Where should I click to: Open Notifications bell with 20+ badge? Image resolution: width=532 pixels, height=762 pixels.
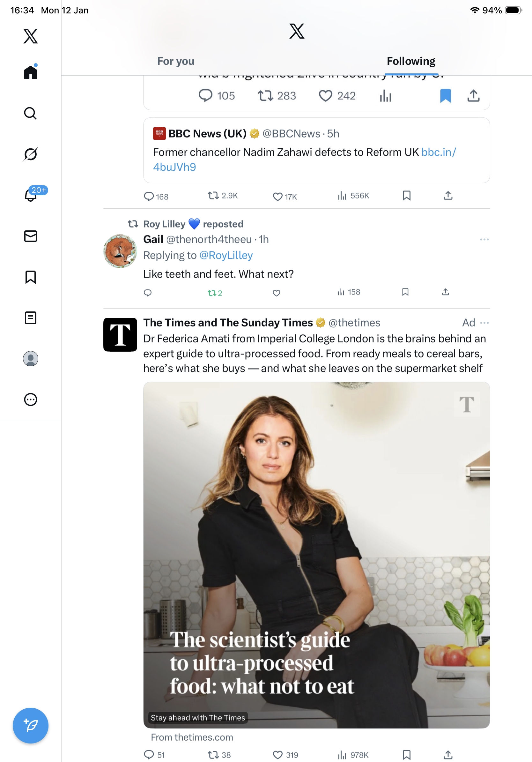(31, 195)
